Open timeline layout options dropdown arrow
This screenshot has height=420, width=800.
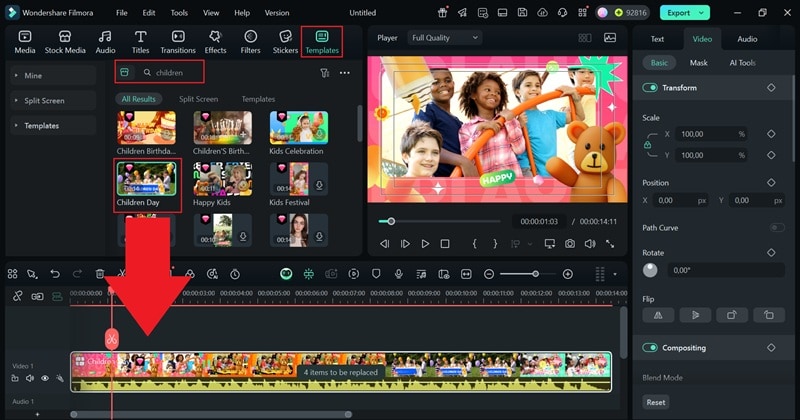pyautogui.click(x=615, y=274)
